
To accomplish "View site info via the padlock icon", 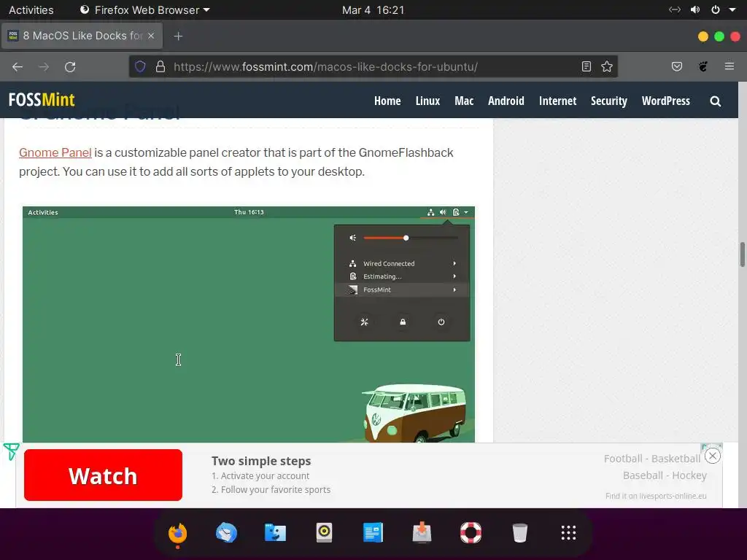I will pyautogui.click(x=160, y=66).
